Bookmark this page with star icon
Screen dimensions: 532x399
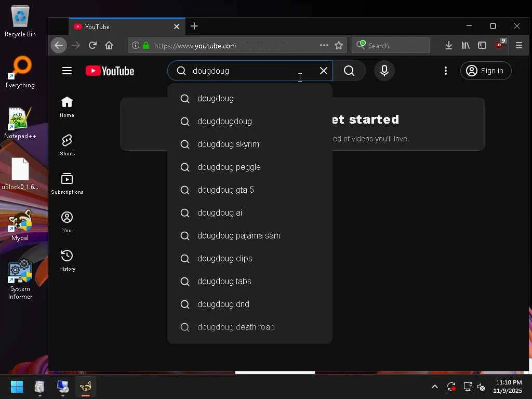coord(339,45)
